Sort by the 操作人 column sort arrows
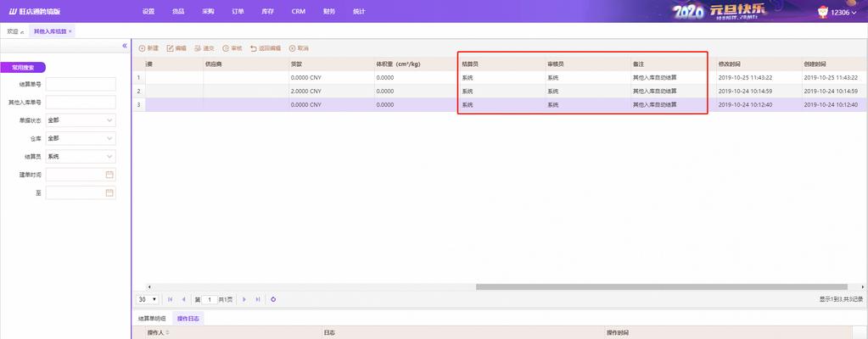 point(168,333)
